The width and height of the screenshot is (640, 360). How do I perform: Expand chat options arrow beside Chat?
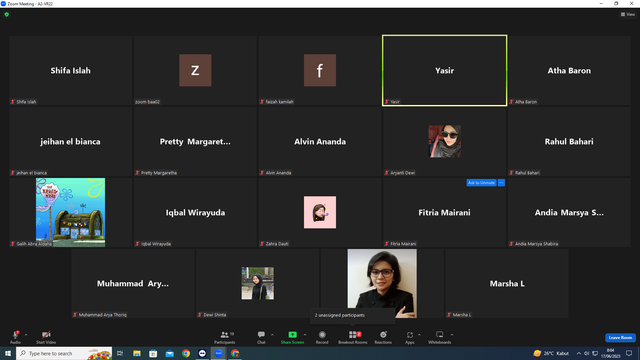click(x=272, y=335)
